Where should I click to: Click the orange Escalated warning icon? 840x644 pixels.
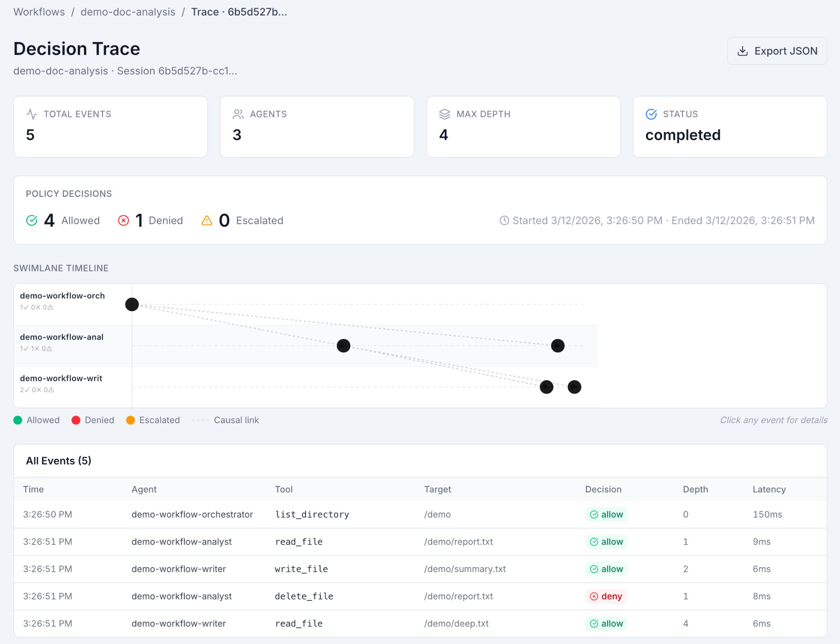207,220
